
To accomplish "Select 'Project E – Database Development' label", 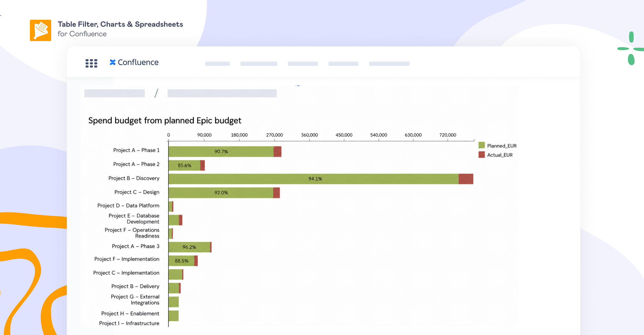I will tap(134, 219).
